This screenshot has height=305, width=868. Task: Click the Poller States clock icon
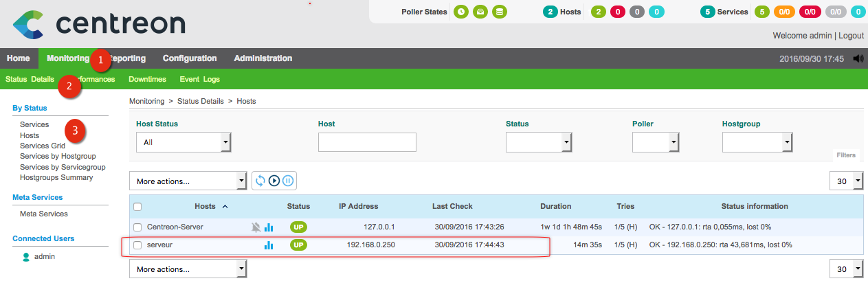461,12
